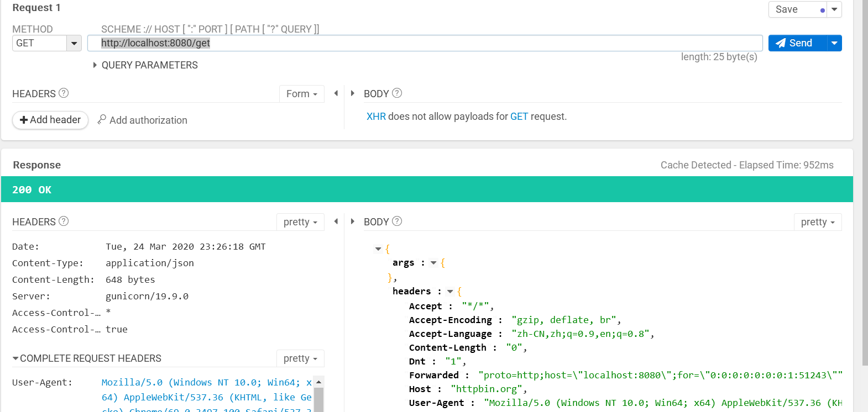Click the 200 OK status bar
The width and height of the screenshot is (868, 412).
point(427,189)
